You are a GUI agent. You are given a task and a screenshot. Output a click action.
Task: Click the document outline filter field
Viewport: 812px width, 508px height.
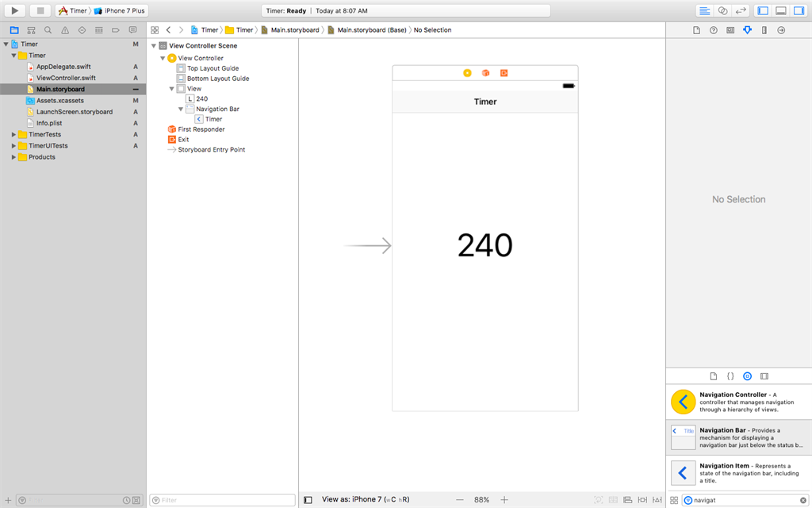coord(223,500)
